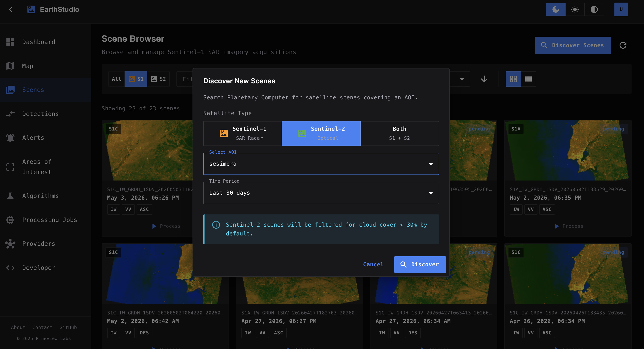This screenshot has width=644, height=349.
Task: Switch to light mode sun icon
Action: click(x=575, y=9)
